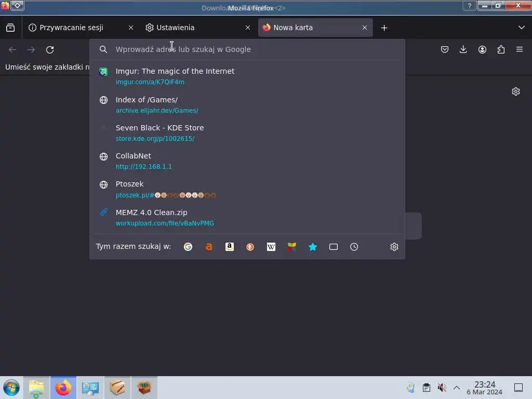Click archive.elijahr.dev/Games/ URL text

(157, 110)
